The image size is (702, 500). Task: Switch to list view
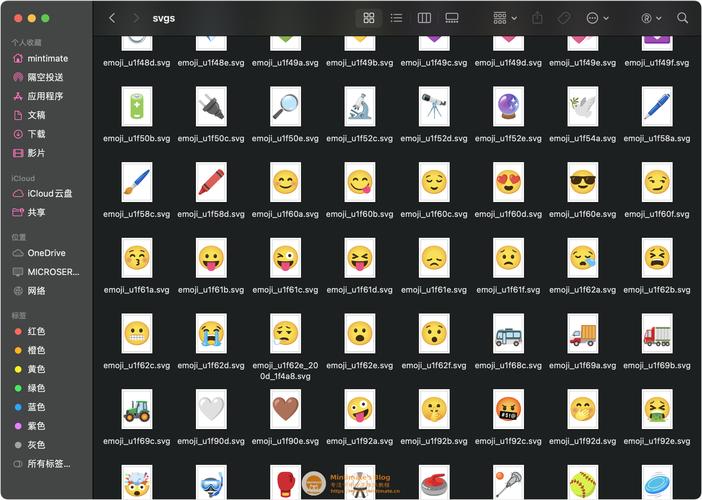pyautogui.click(x=396, y=18)
